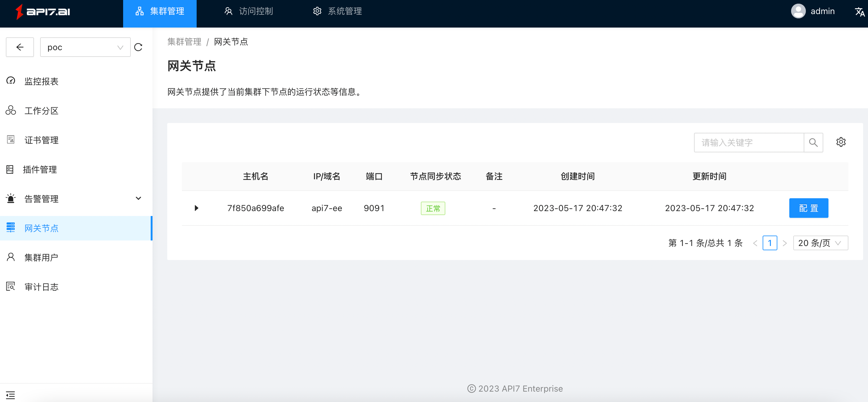This screenshot has height=402, width=868.
Task: Click the IP/域名 column header
Action: point(327,177)
